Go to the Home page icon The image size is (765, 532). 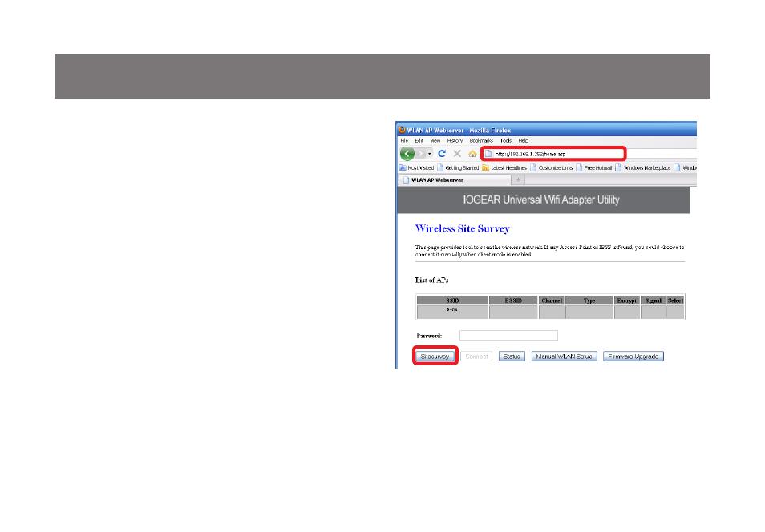[472, 154]
